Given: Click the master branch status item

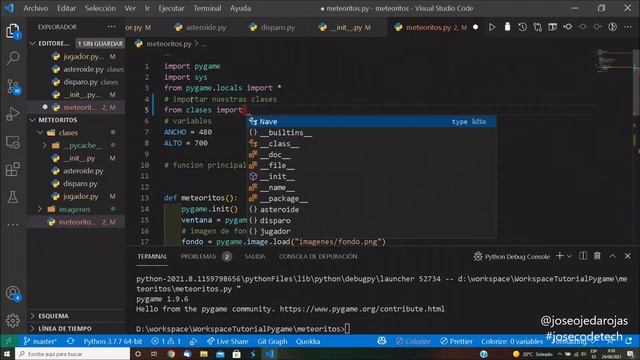Looking at the screenshot, I should point(40,341).
